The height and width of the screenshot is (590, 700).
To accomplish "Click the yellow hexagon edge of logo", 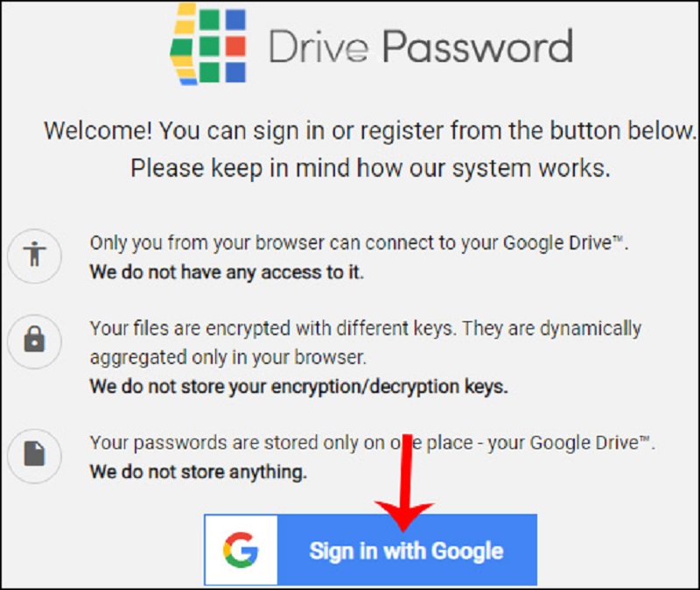I will [182, 45].
